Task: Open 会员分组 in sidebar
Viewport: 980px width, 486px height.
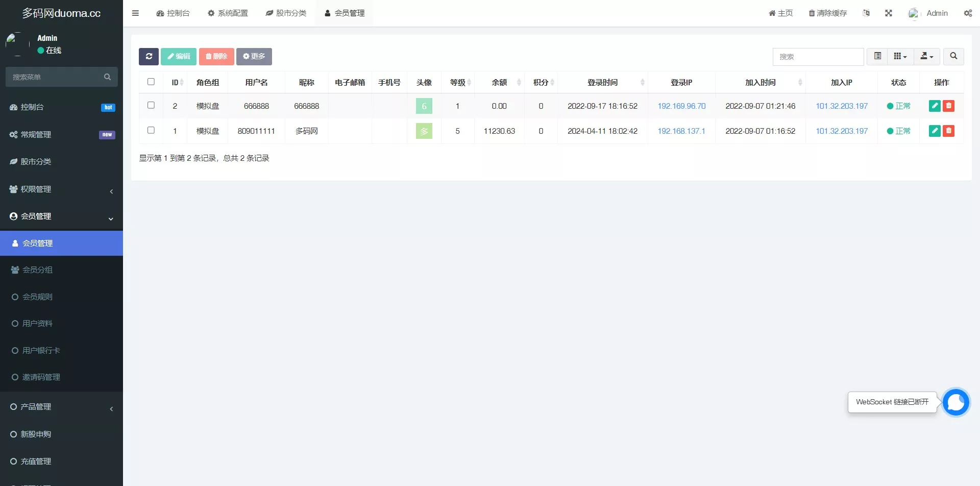Action: pos(38,270)
